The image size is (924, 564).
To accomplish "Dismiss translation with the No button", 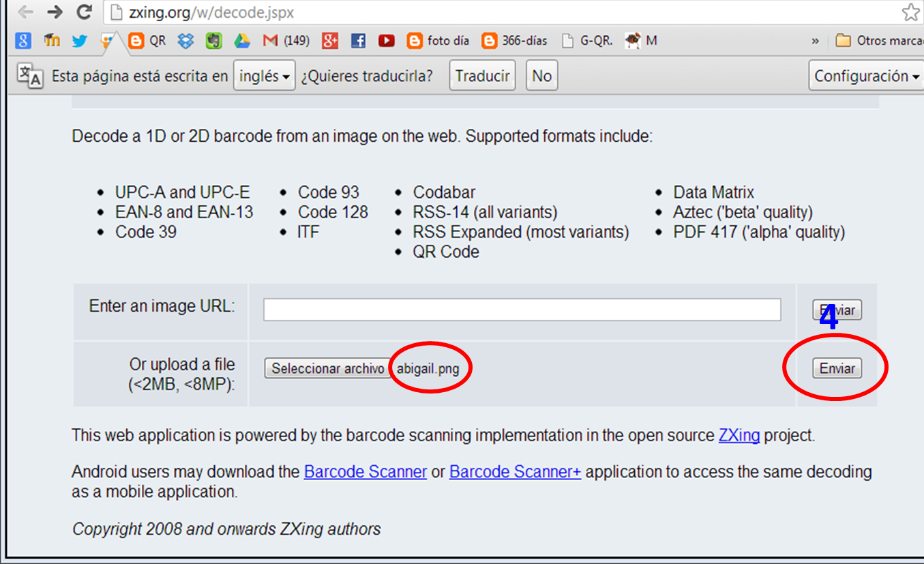I will [541, 76].
